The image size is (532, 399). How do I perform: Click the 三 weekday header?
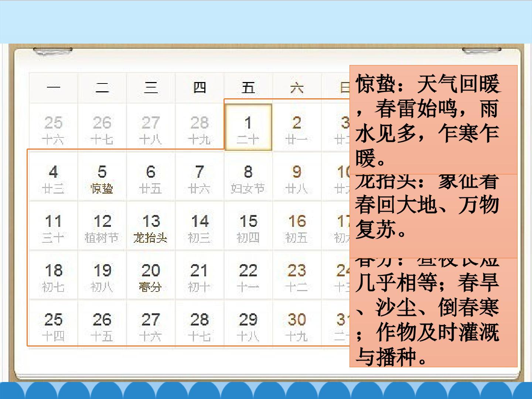tap(151, 88)
